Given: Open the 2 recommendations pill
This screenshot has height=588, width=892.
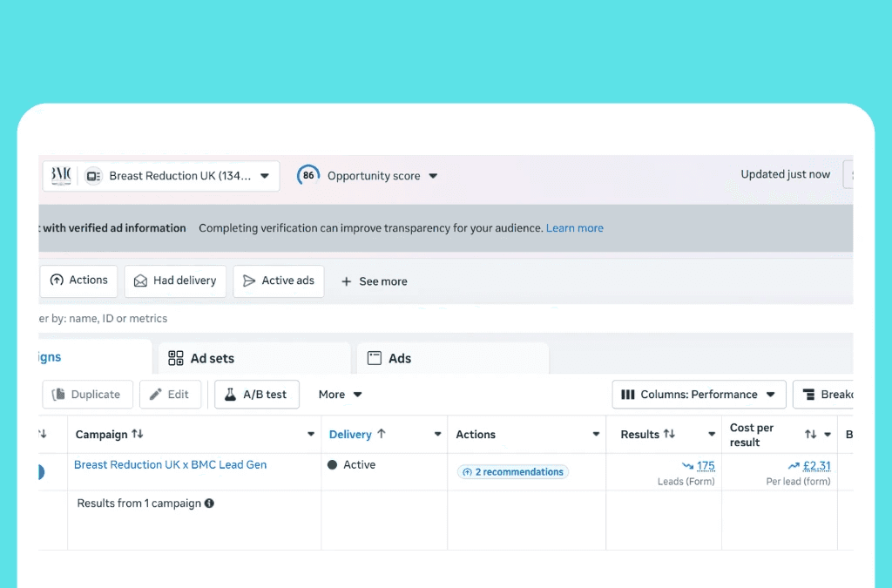Looking at the screenshot, I should 513,472.
